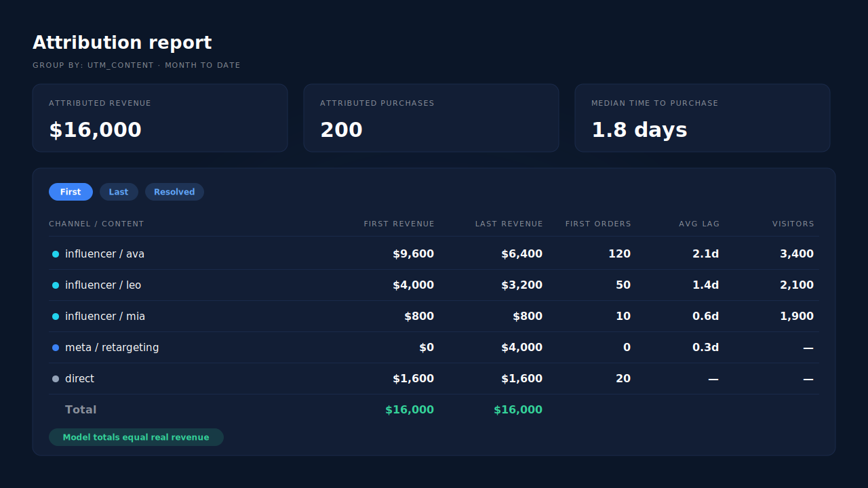Click the 0.3d average lag value

pos(705,348)
